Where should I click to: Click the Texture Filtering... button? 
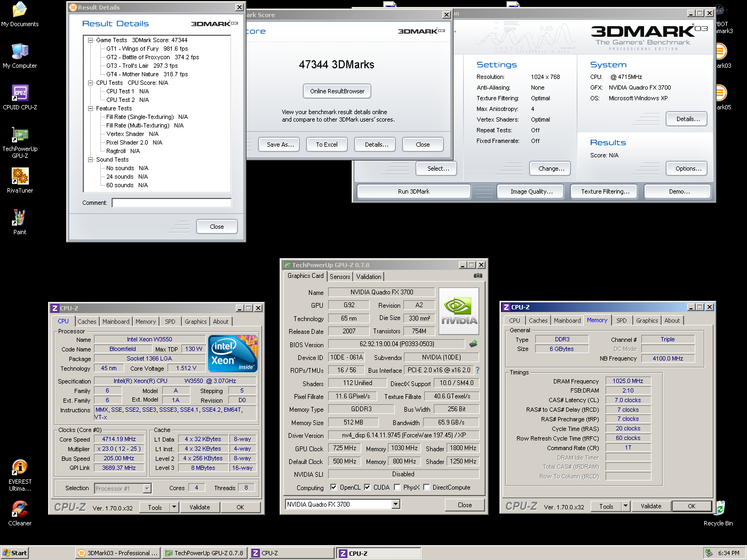pos(605,191)
